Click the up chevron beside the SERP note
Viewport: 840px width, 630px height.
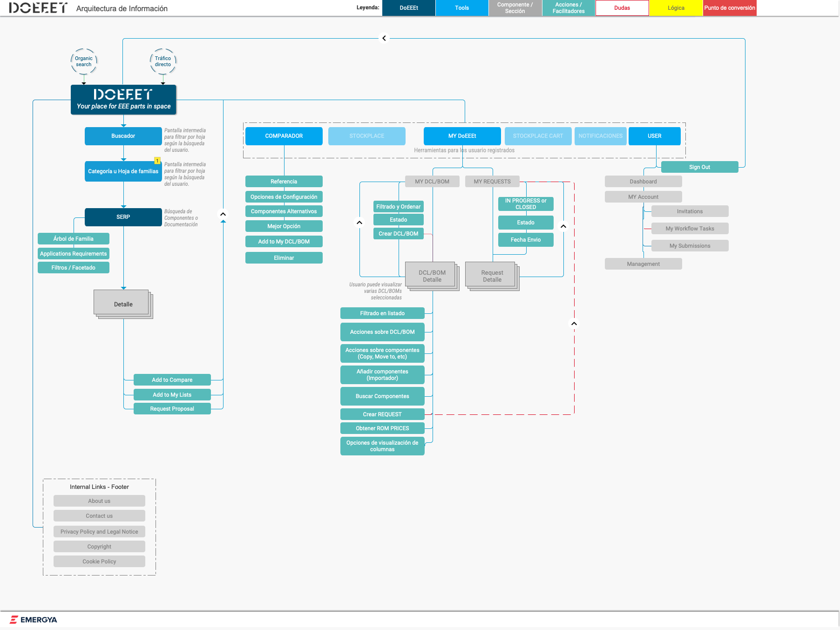(223, 214)
